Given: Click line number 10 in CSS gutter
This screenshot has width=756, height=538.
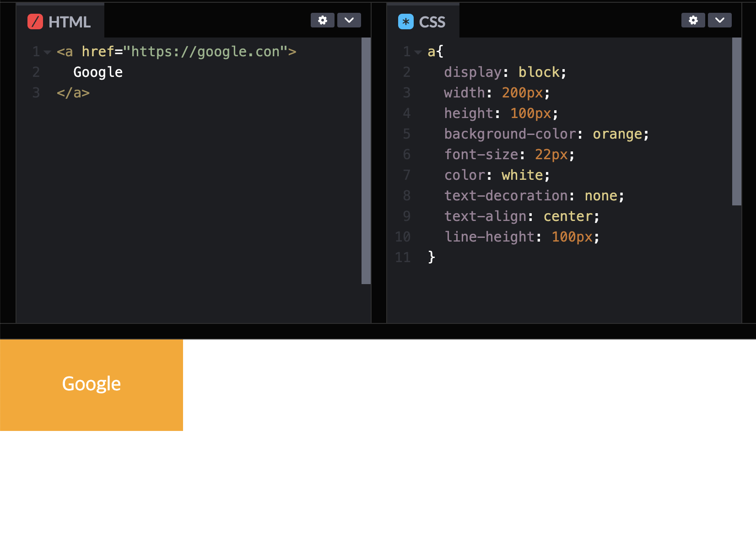Looking at the screenshot, I should pyautogui.click(x=403, y=237).
